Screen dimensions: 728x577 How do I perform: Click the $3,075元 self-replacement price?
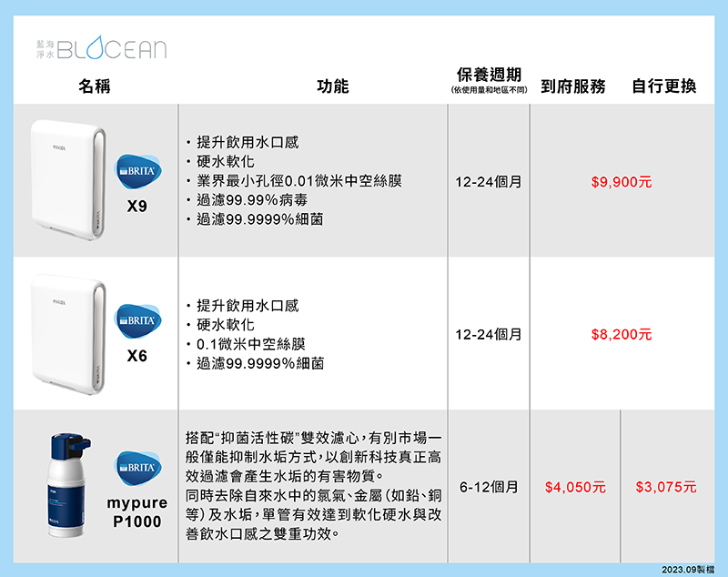click(666, 487)
